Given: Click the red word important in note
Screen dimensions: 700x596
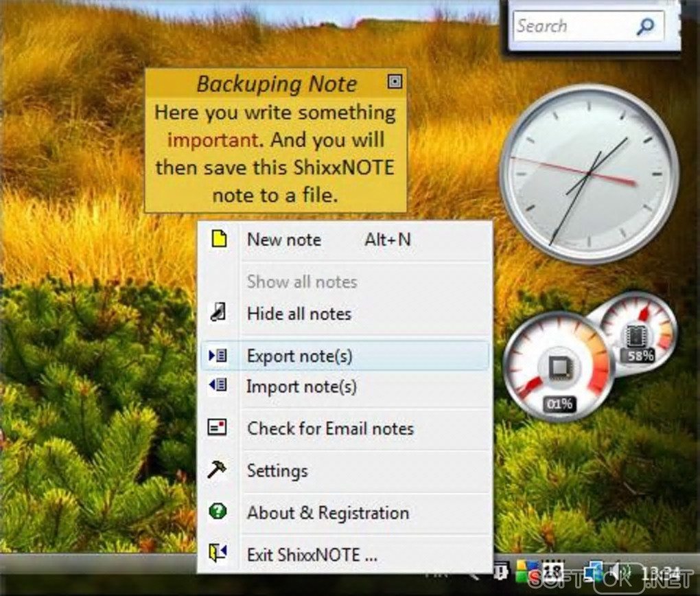Looking at the screenshot, I should pos(213,140).
